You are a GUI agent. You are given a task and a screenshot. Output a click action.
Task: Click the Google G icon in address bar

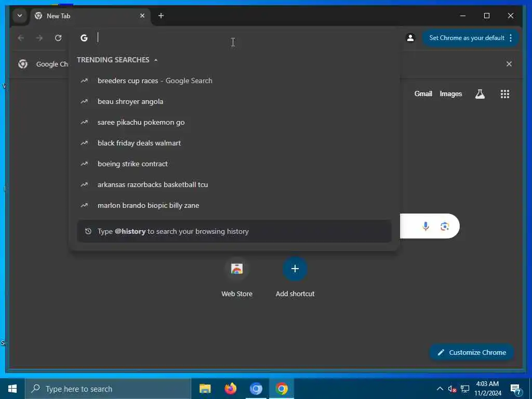[84, 38]
